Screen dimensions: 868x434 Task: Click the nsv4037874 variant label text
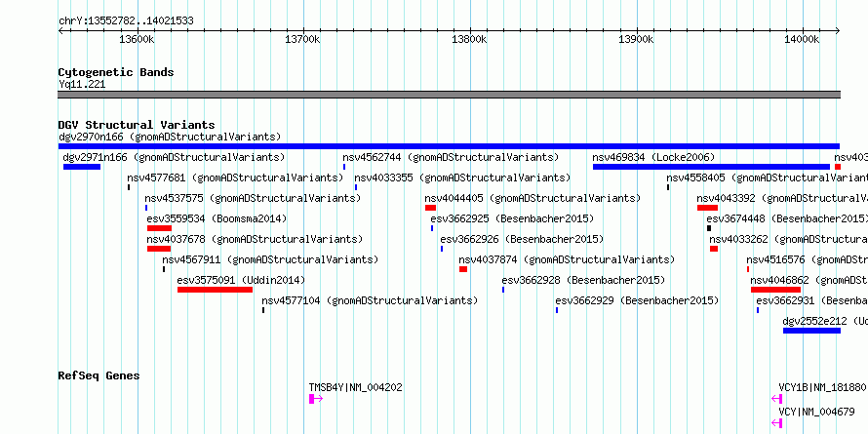(567, 259)
